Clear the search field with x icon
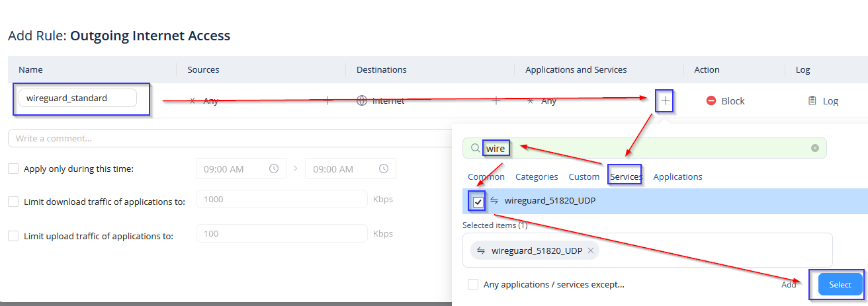 815,148
